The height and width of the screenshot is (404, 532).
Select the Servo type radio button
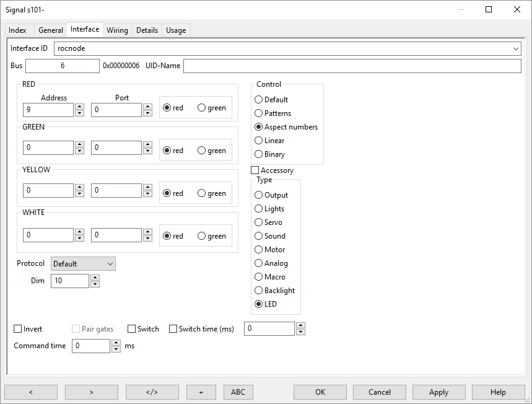pyautogui.click(x=259, y=222)
